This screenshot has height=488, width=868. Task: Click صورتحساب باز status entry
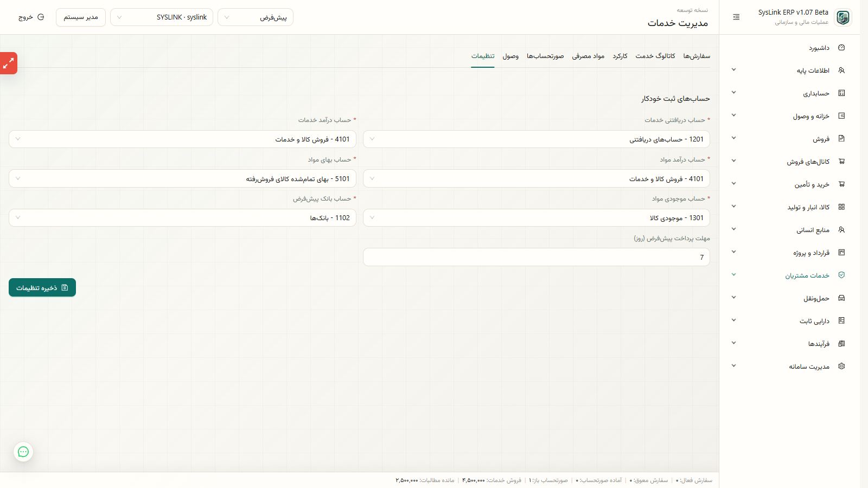click(548, 480)
